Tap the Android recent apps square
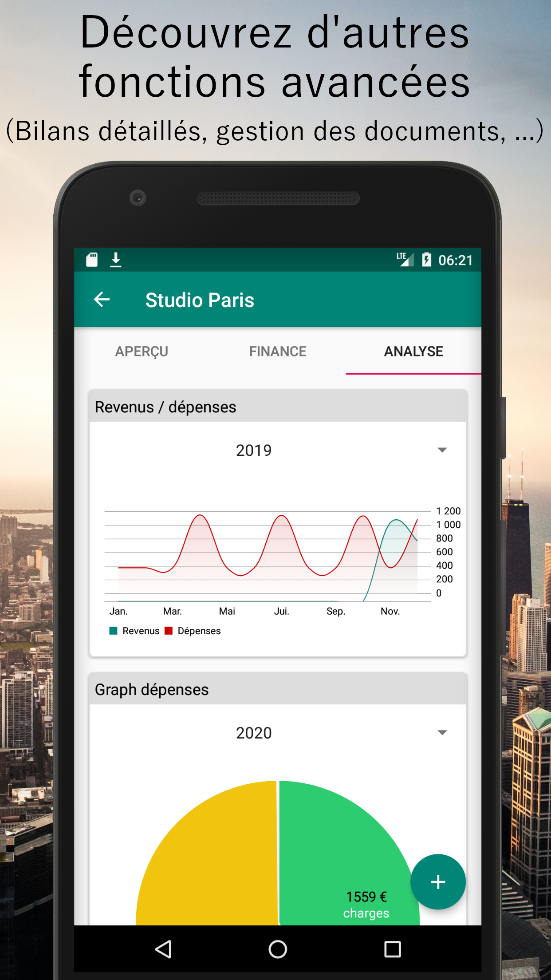 pyautogui.click(x=392, y=949)
